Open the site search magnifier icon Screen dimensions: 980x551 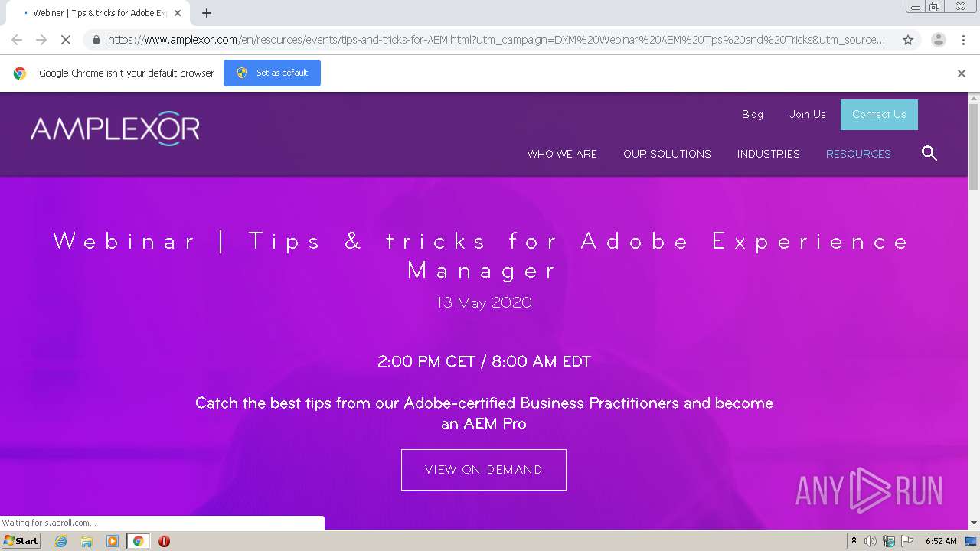click(929, 154)
